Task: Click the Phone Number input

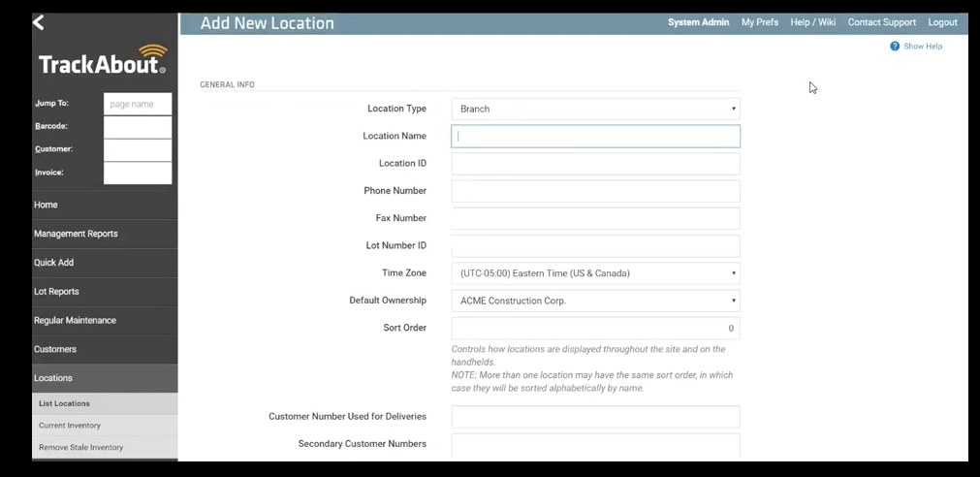Action: tap(595, 191)
